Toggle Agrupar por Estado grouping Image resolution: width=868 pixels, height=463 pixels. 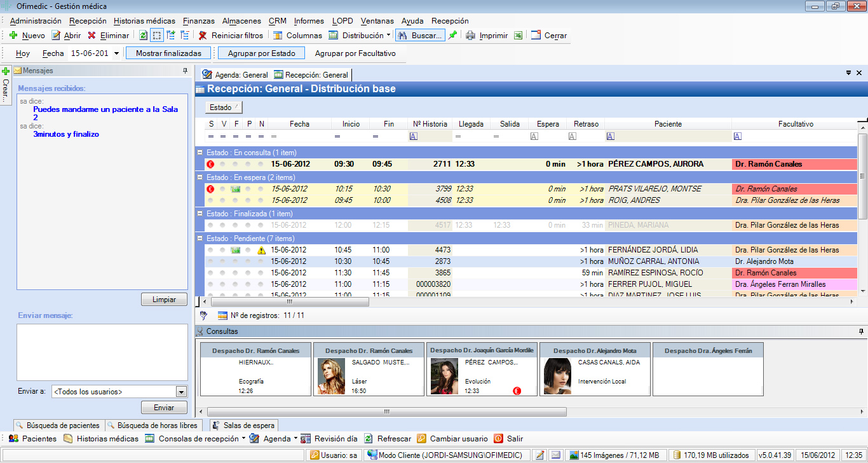(261, 53)
